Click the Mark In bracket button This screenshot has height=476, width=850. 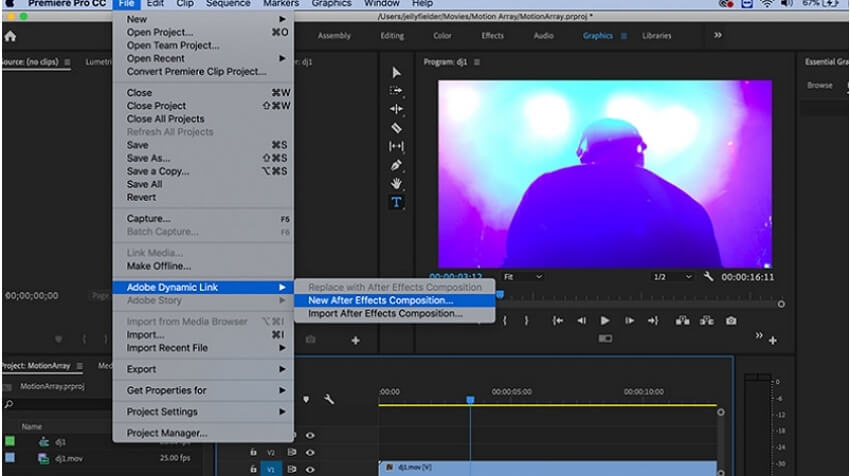[505, 321]
